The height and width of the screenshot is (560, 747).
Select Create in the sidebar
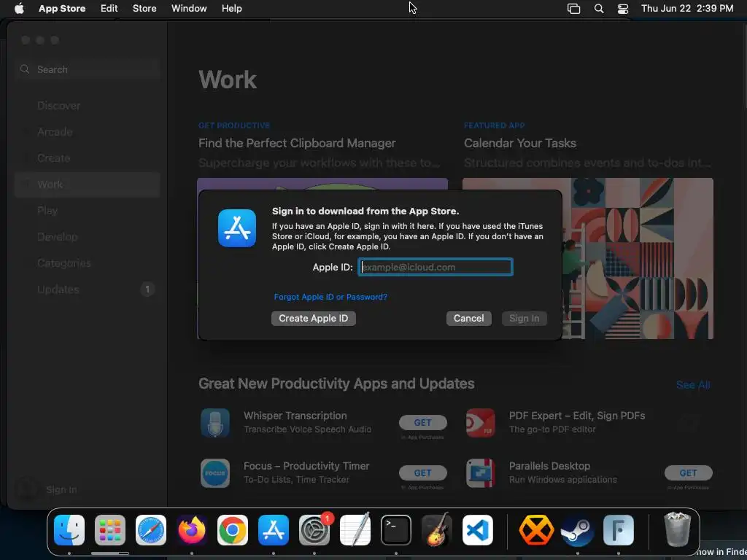tap(88, 158)
